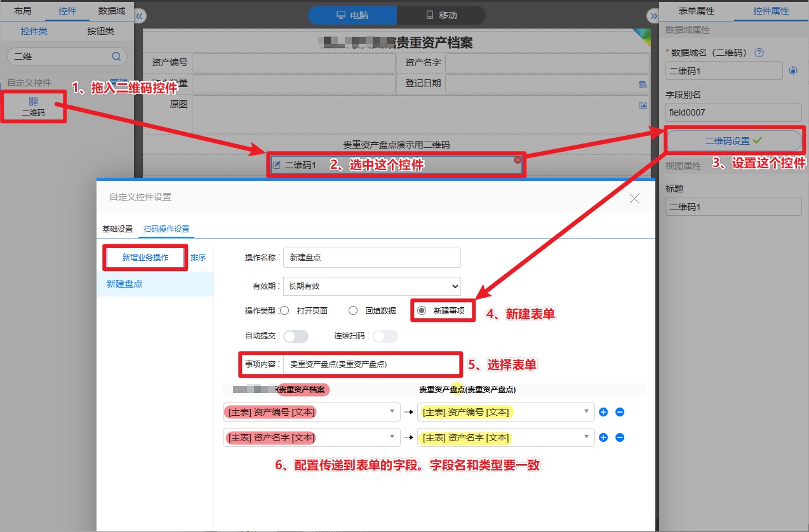
Task: Open 表单属性 tab
Action: pos(697,11)
